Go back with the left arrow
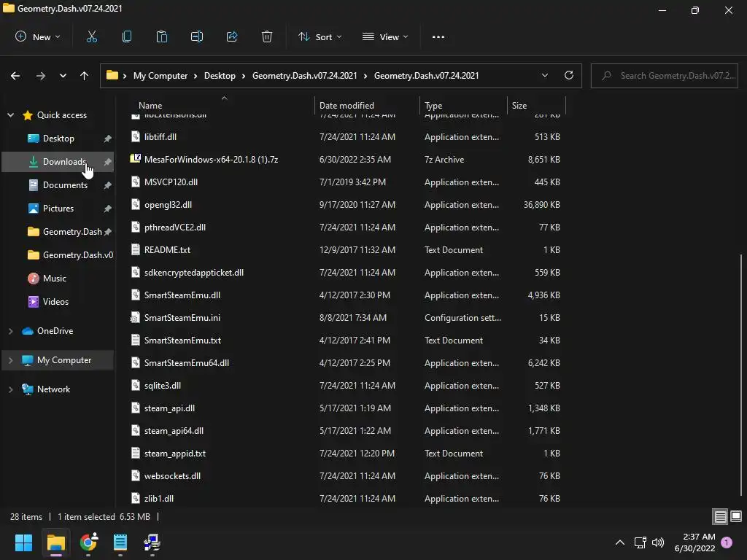This screenshot has height=560, width=747. [x=15, y=76]
